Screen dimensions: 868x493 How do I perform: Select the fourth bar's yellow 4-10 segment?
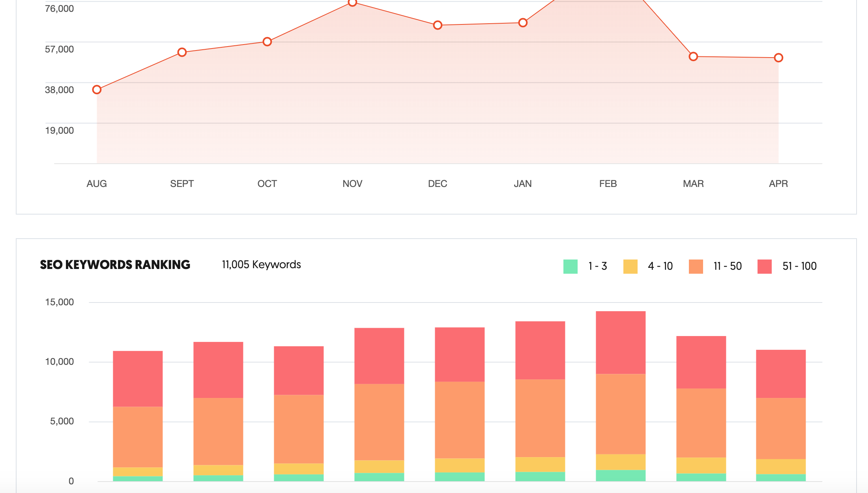(379, 467)
